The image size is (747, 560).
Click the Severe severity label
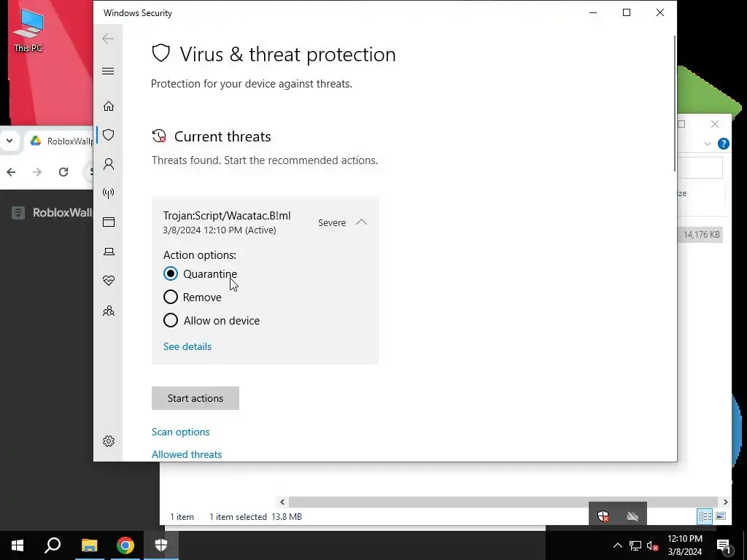click(x=332, y=223)
